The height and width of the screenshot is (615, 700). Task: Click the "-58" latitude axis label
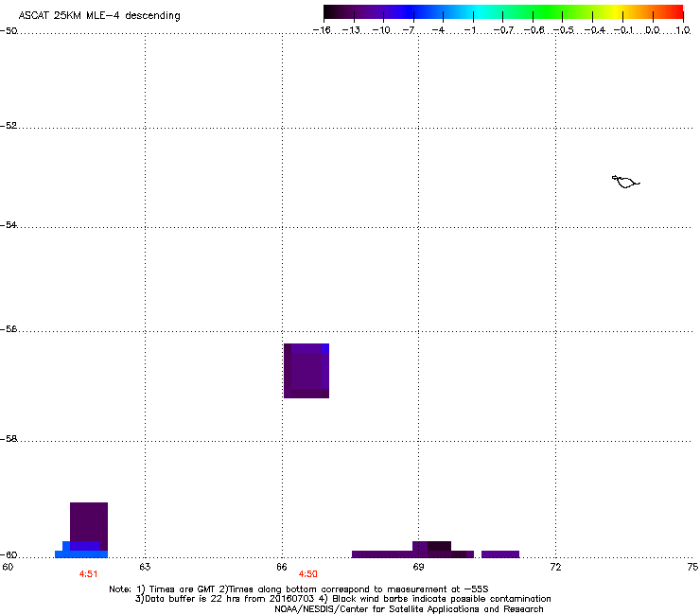click(x=9, y=439)
